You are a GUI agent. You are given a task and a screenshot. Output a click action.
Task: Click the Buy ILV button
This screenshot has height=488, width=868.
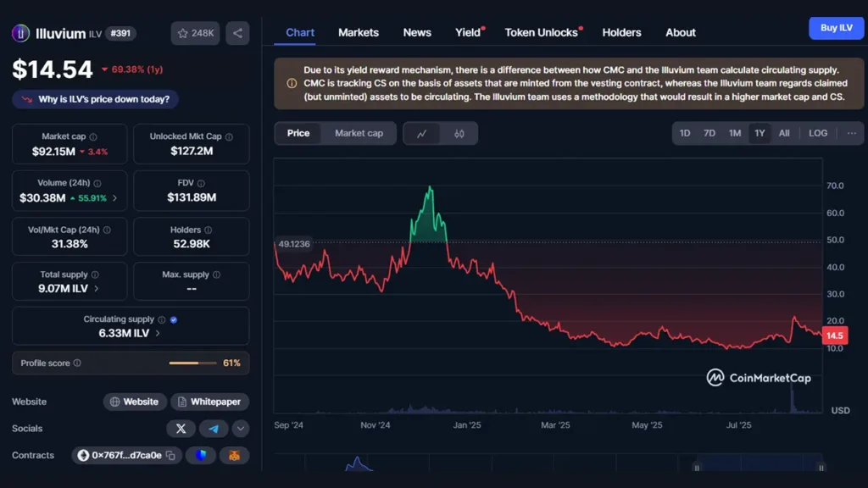click(x=836, y=28)
